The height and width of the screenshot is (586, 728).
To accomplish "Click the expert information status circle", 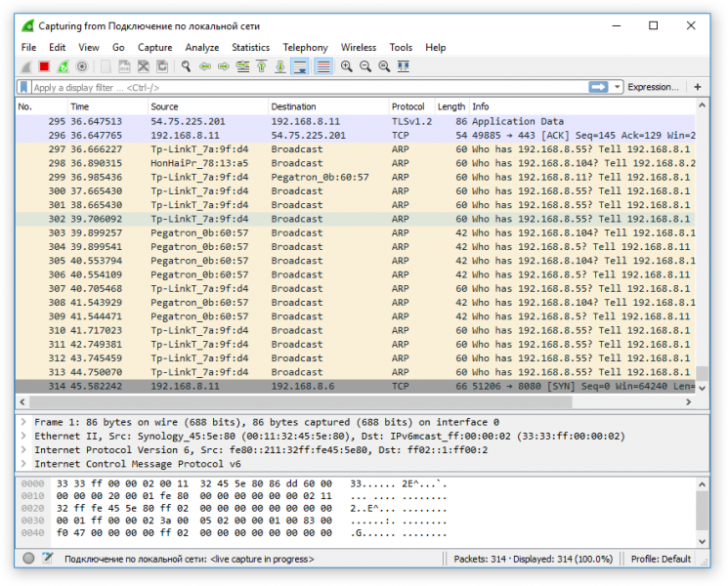I will pyautogui.click(x=28, y=558).
